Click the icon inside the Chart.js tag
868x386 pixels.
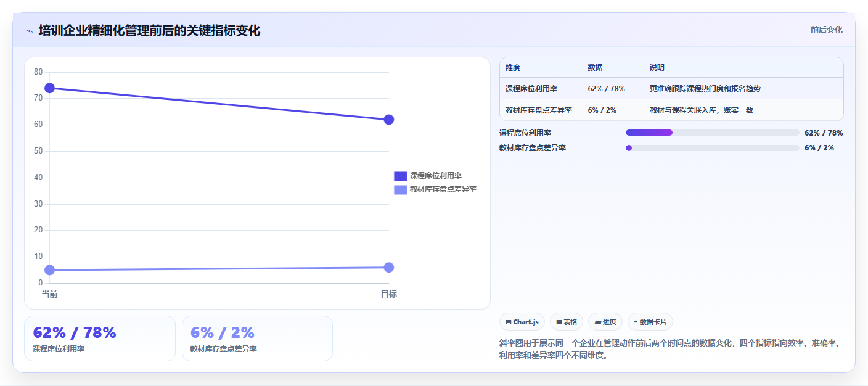(x=509, y=322)
